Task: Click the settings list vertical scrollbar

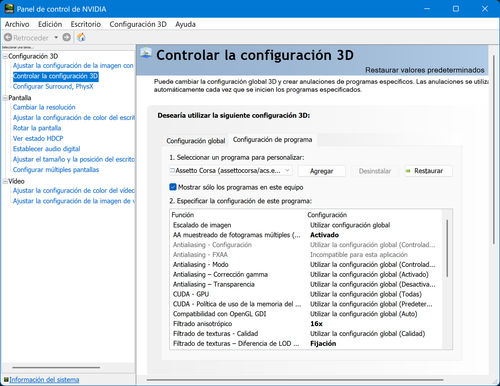Action: click(x=447, y=248)
